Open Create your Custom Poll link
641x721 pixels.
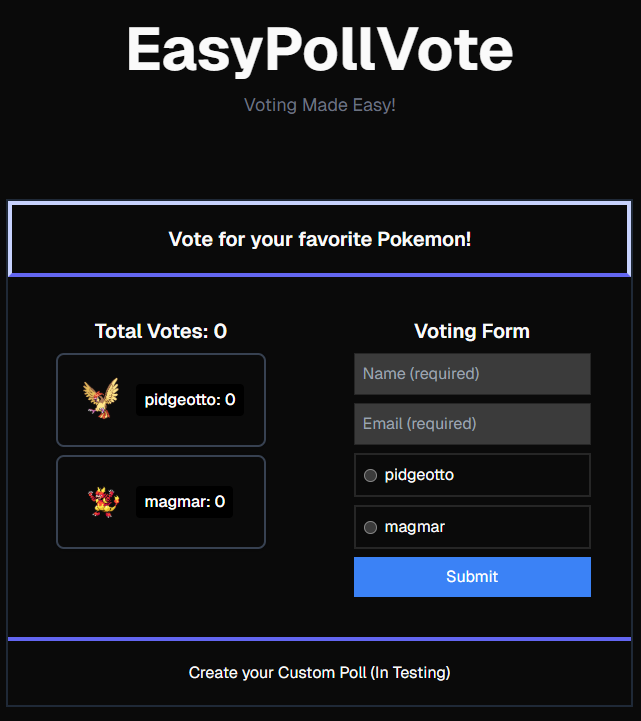pos(319,673)
